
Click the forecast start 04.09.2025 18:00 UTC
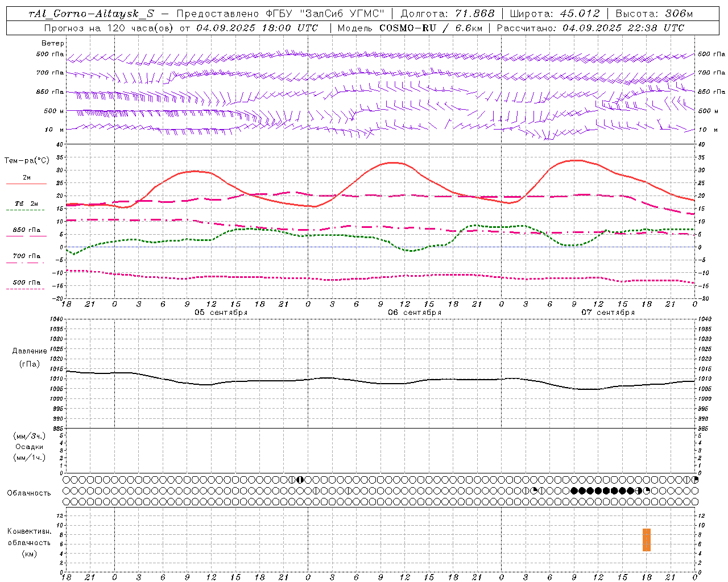click(x=257, y=28)
